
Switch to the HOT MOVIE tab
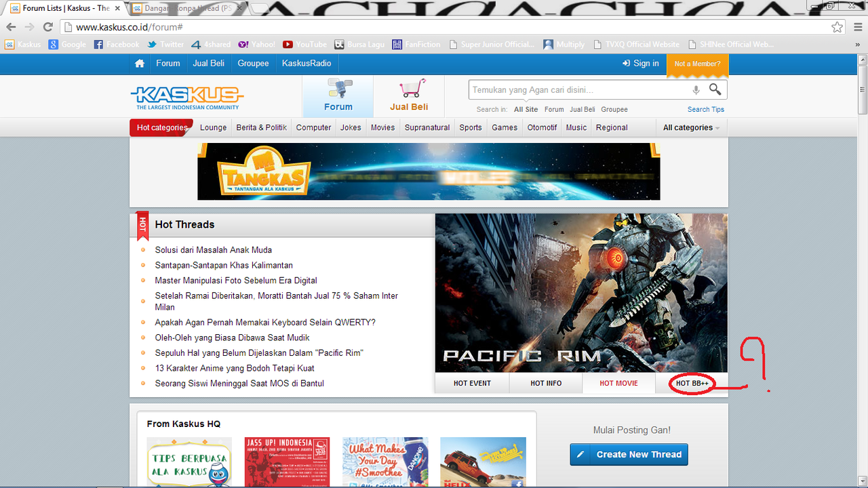point(618,383)
